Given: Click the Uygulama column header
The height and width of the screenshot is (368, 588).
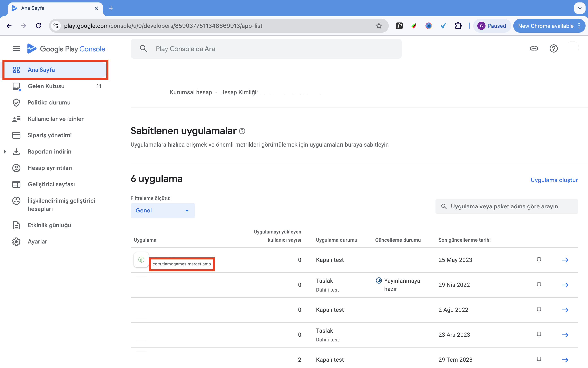Looking at the screenshot, I should (145, 240).
